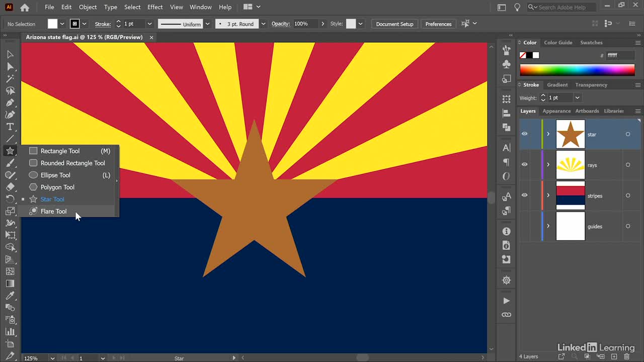Go to the Home screen icon
Screen dimensions: 644x362
24,7
